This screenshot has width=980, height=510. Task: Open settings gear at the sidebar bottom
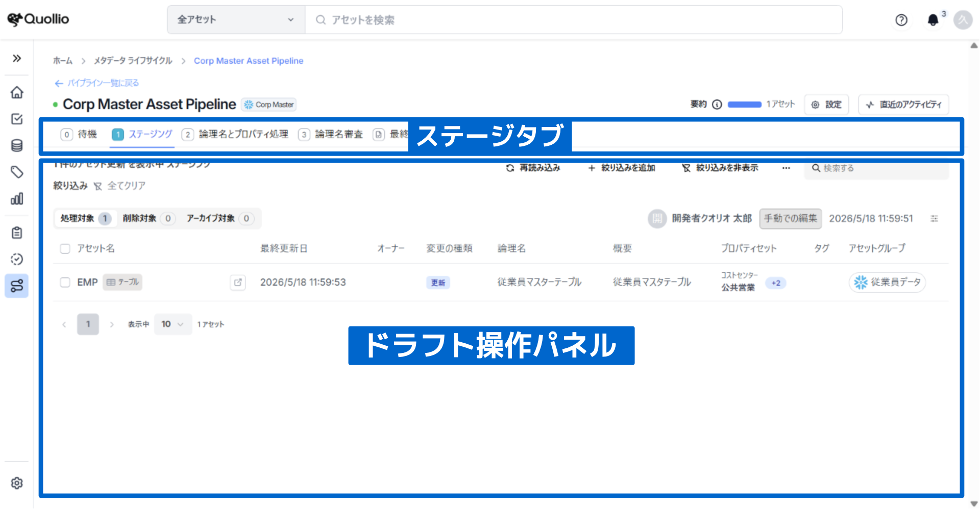(x=17, y=483)
